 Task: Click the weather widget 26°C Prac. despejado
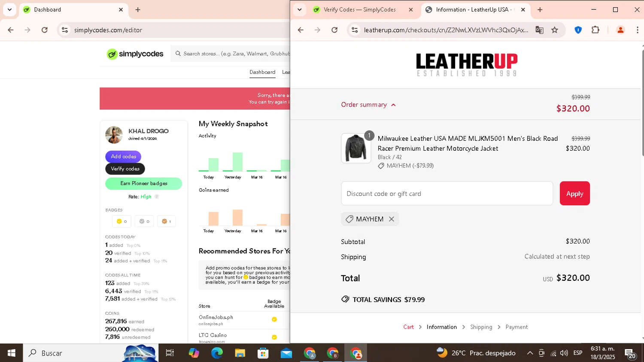[476, 353]
